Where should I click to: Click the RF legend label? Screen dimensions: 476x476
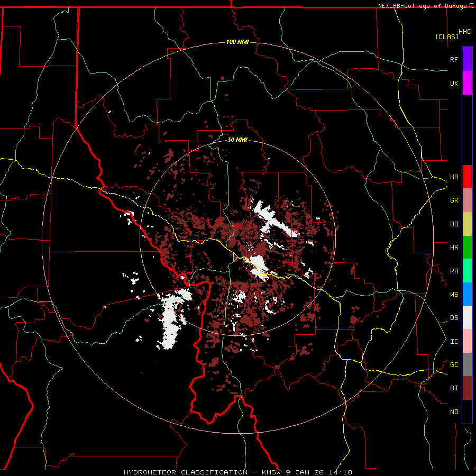pyautogui.click(x=454, y=59)
